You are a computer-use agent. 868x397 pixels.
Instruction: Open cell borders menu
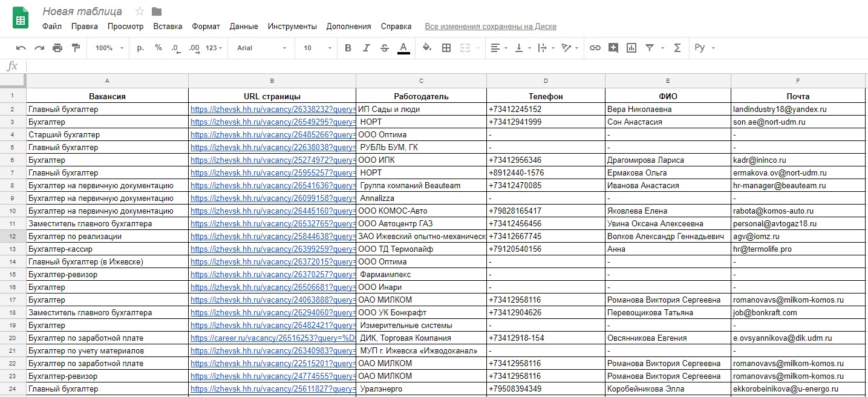pyautogui.click(x=446, y=48)
